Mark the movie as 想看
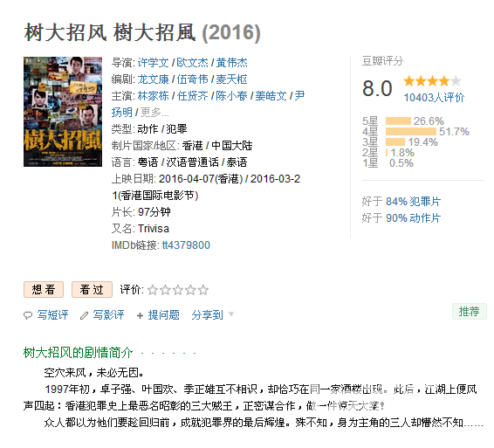 click(44, 289)
